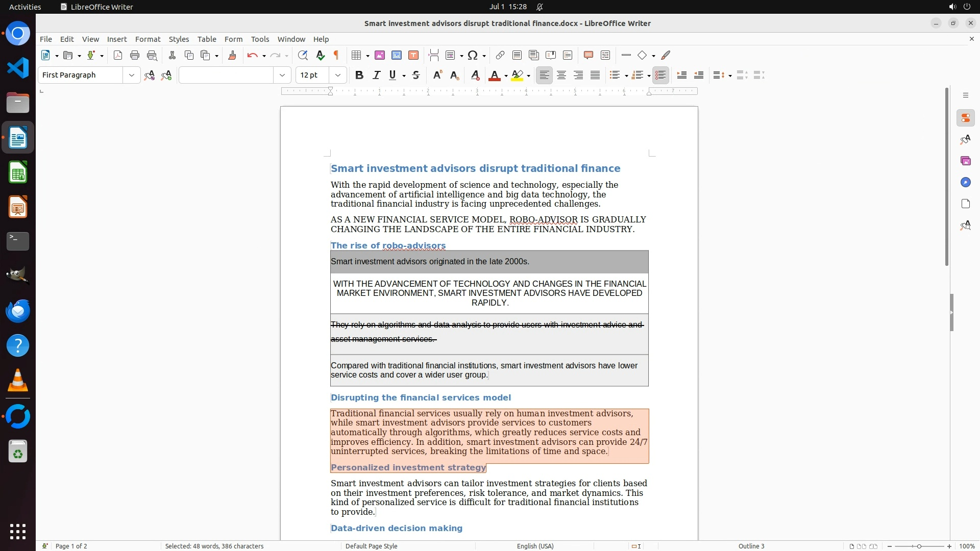Screen dimensions: 980x551
Task: Expand the paragraph style dropdown
Action: point(132,75)
